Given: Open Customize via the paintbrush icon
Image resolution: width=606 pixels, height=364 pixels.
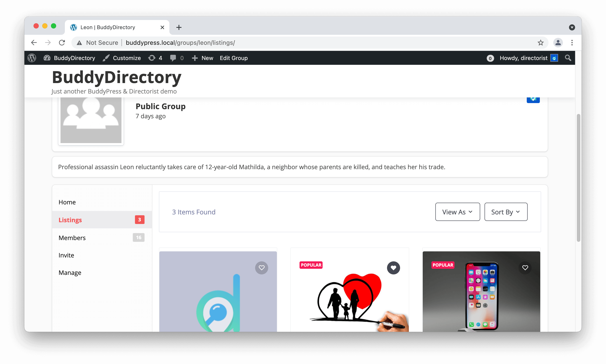Looking at the screenshot, I should pyautogui.click(x=106, y=58).
